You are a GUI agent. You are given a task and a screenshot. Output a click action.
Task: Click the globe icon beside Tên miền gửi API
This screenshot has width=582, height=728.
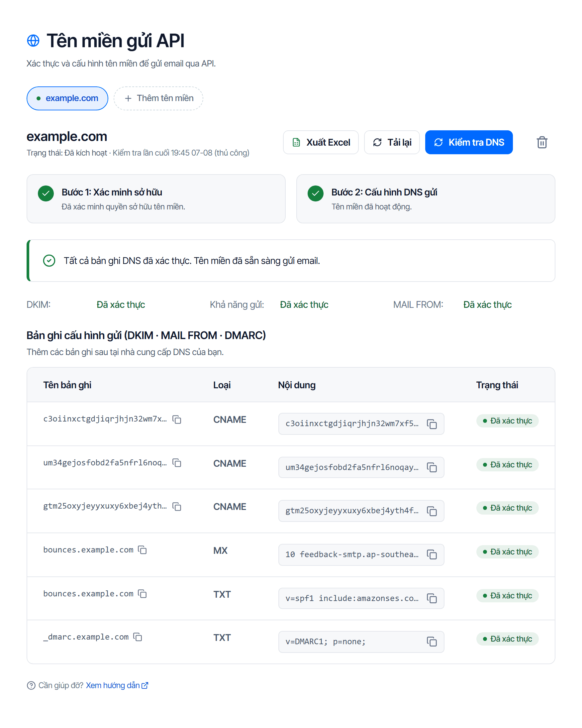pyautogui.click(x=33, y=41)
